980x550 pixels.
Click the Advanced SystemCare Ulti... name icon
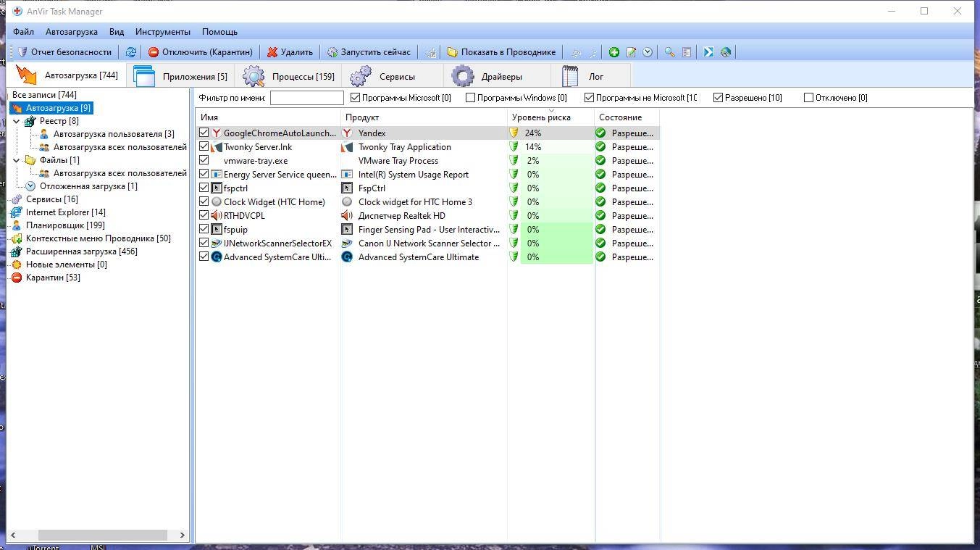tap(216, 257)
